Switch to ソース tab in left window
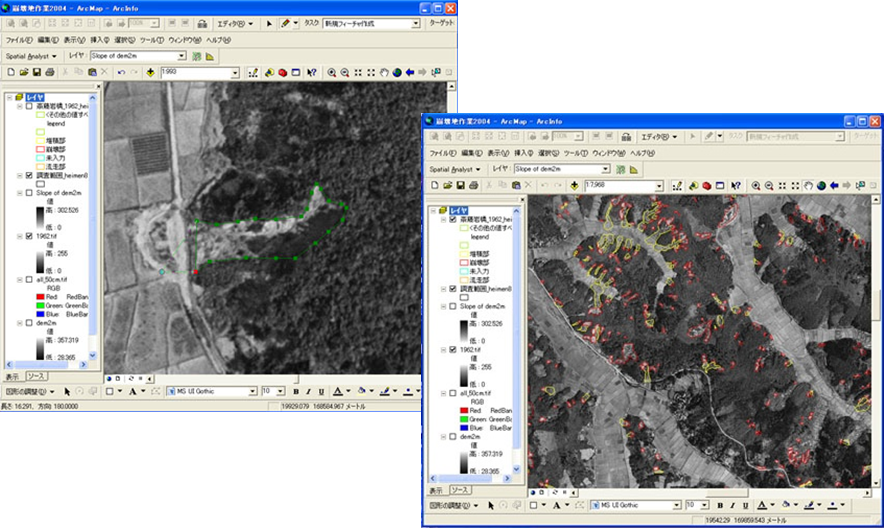This screenshot has width=884, height=528. (37, 376)
